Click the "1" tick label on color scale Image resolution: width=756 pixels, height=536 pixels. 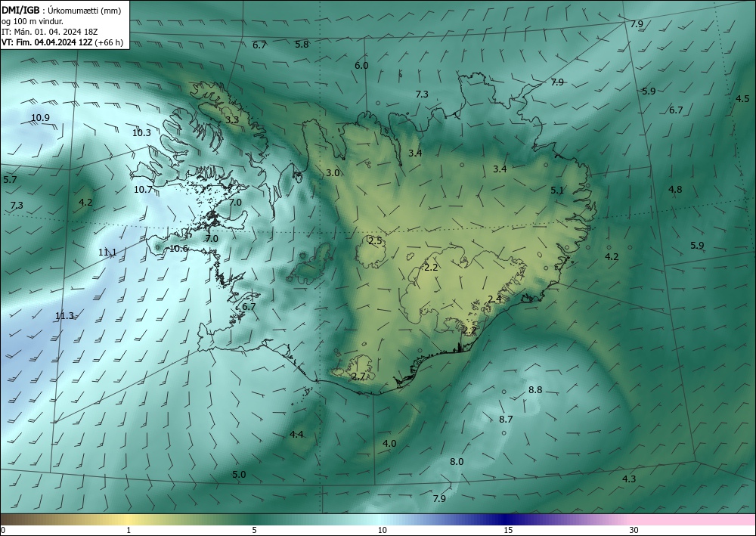[129, 530]
